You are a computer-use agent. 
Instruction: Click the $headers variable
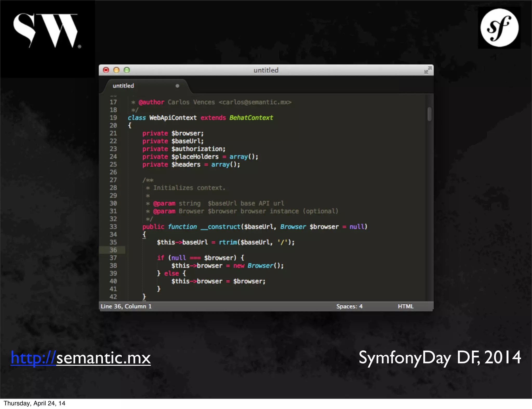tap(186, 164)
